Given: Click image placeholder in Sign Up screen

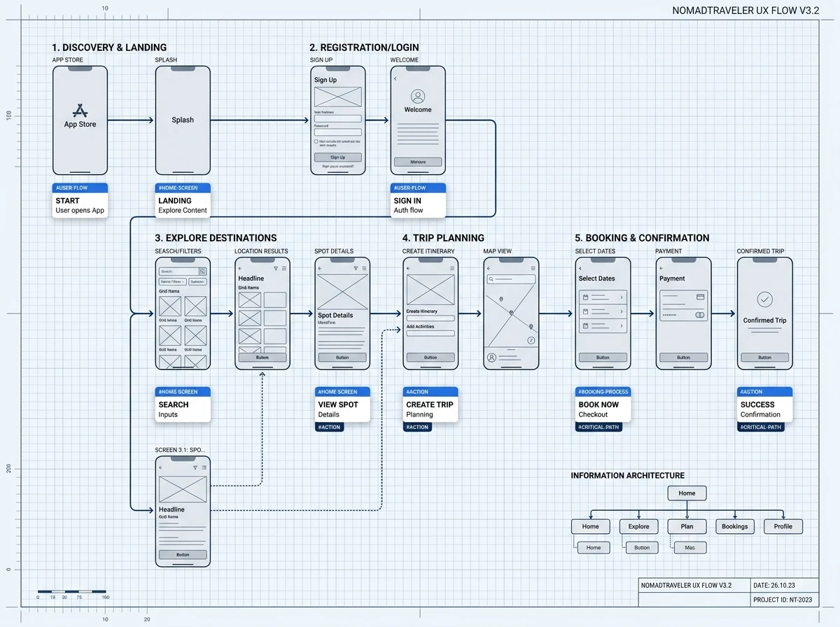Looking at the screenshot, I should (x=338, y=97).
